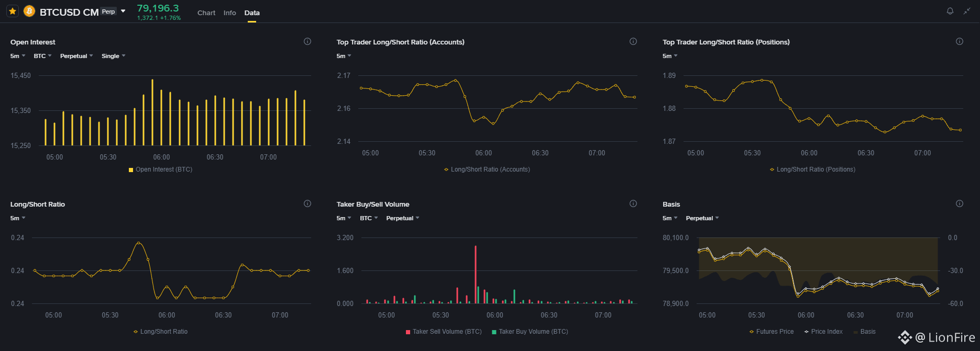Toggle the favorite star for BTCUSD CM
This screenshot has width=980, height=351.
click(13, 12)
